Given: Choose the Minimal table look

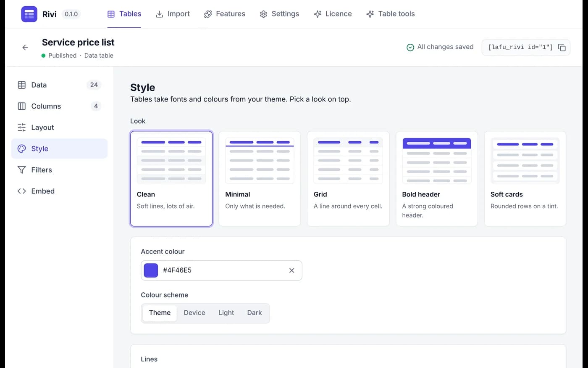Looking at the screenshot, I should (260, 179).
